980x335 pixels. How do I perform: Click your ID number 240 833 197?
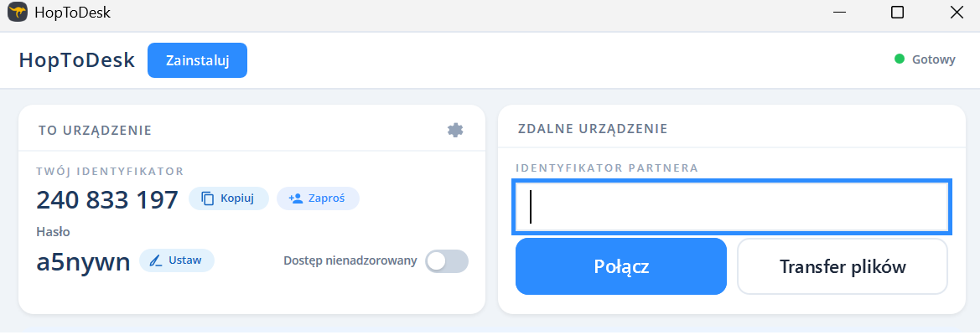pos(107,199)
